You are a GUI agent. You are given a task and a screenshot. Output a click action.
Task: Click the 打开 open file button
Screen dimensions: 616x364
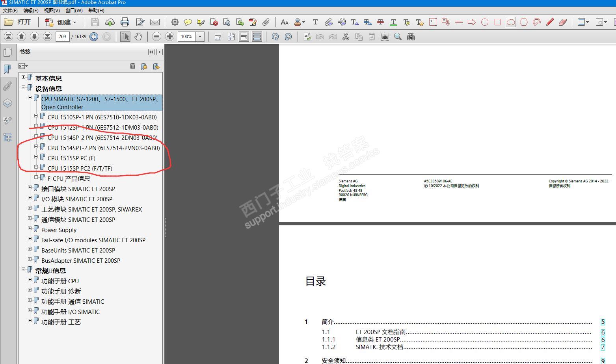coord(17,22)
